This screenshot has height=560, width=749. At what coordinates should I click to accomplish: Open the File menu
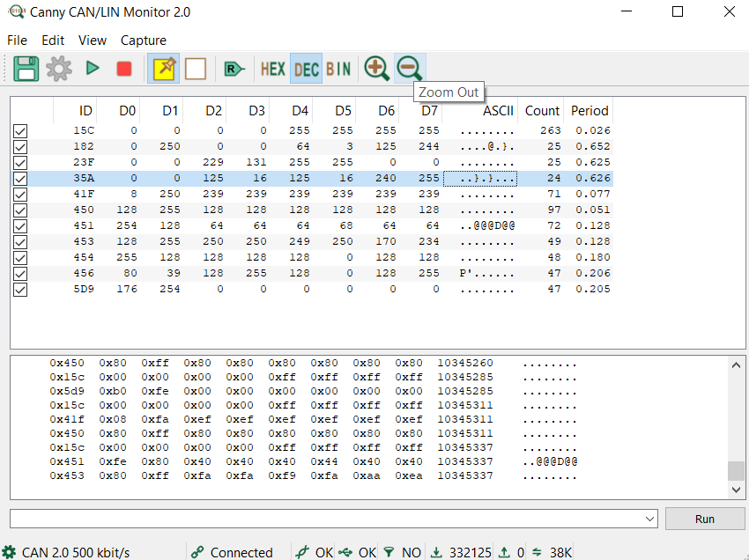pyautogui.click(x=18, y=41)
